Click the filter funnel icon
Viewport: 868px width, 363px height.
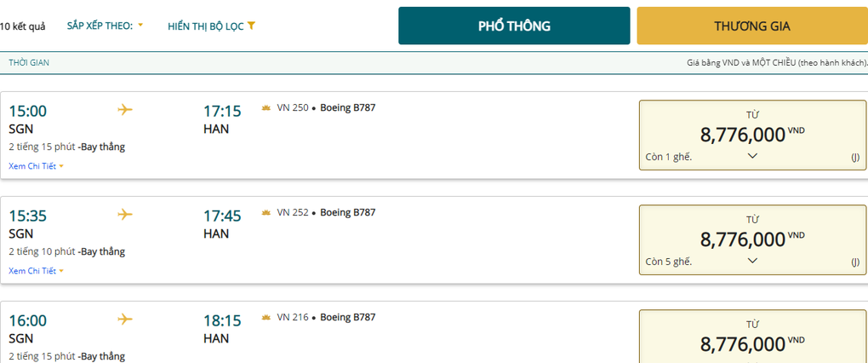[252, 26]
